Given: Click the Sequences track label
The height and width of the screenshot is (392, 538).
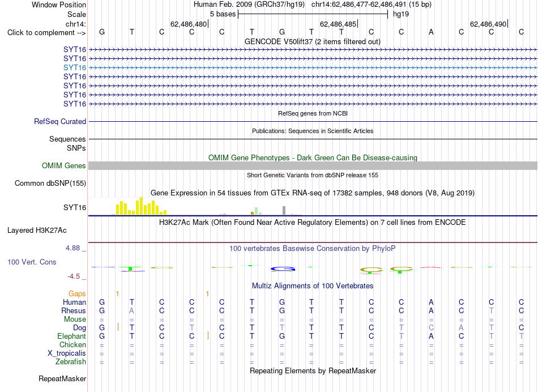Looking at the screenshot, I should point(67,139).
